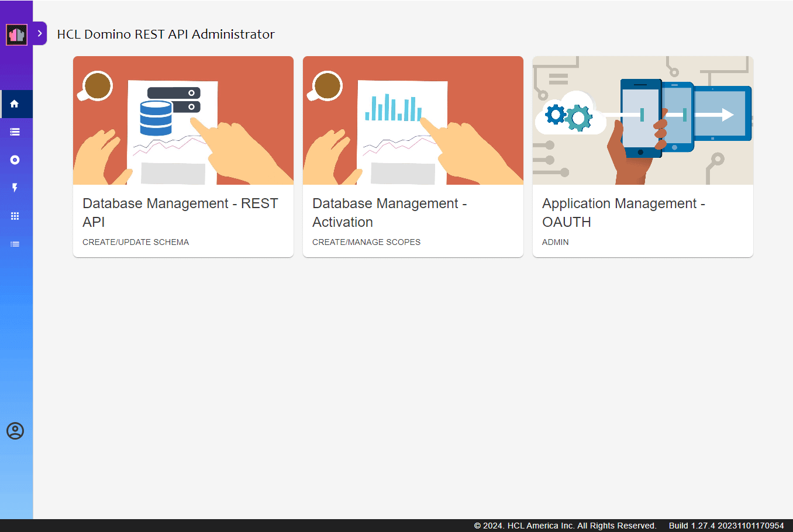Click the Build 1.27.4 version text
The height and width of the screenshot is (532, 793).
726,526
